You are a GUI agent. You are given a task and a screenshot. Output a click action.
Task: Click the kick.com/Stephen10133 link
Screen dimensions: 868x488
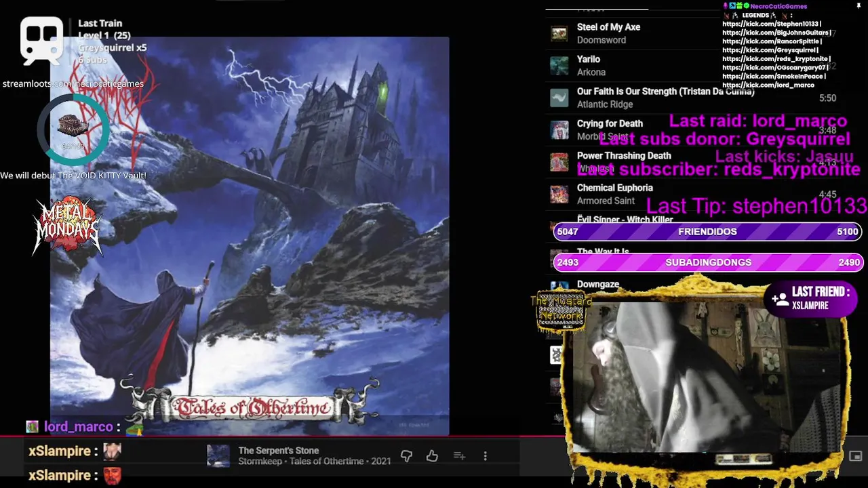point(771,24)
